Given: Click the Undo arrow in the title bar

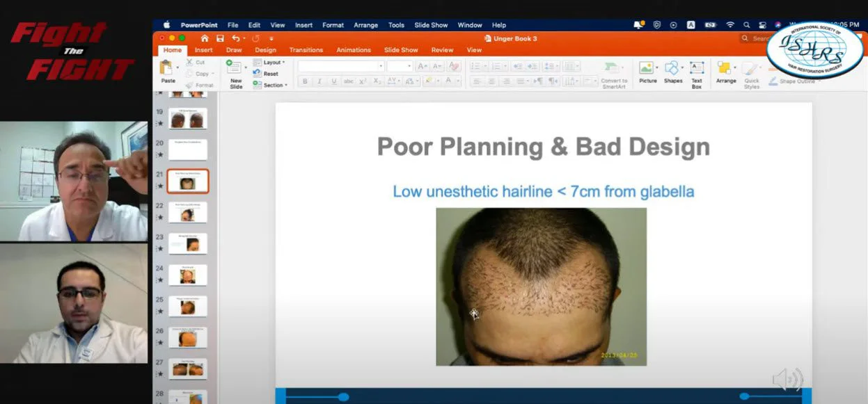Looking at the screenshot, I should coord(236,38).
